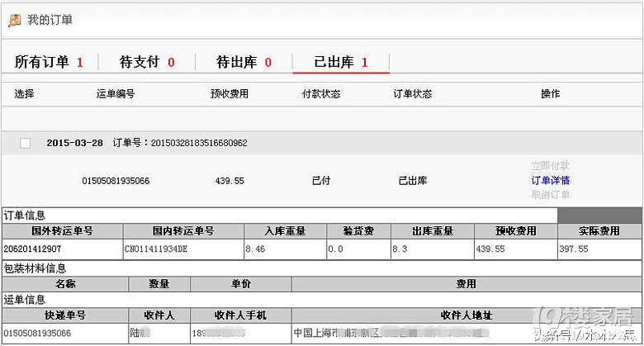Click the 实际费用 header cell
The image size is (644, 346).
pos(599,231)
